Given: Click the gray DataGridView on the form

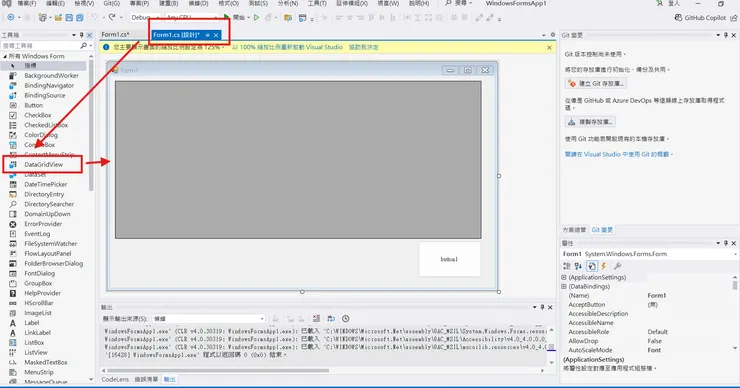Looking at the screenshot, I should [x=298, y=160].
